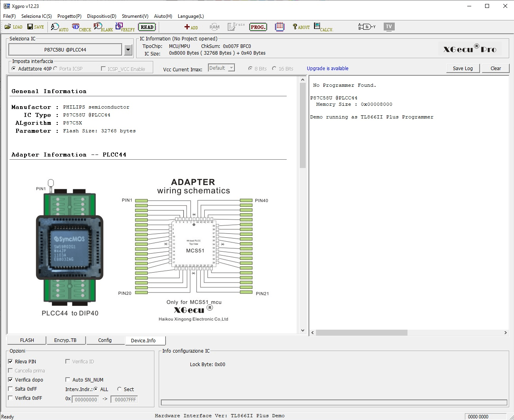Clear the log with Clear button
The image size is (514, 420).
click(x=496, y=68)
